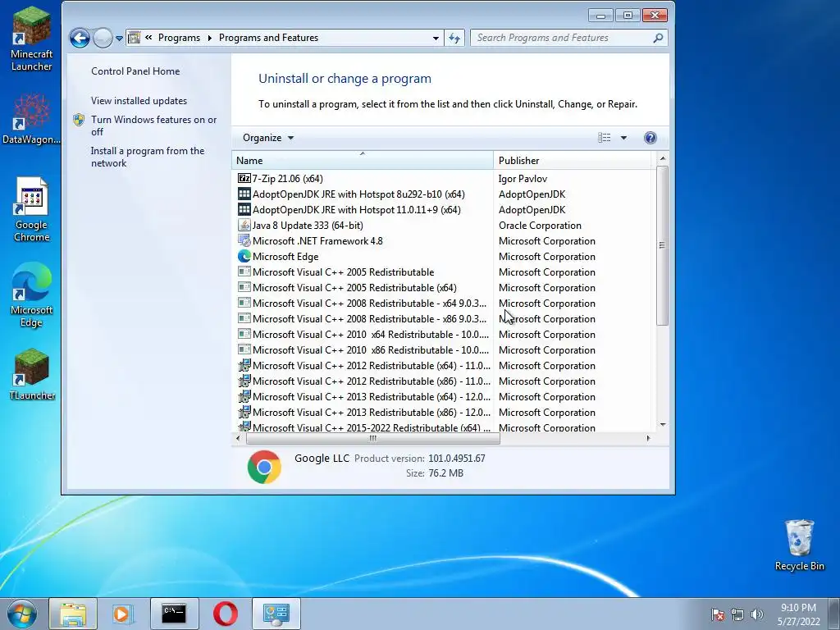Image resolution: width=840 pixels, height=630 pixels.
Task: Select Microsoft Visual C++ 2013 Redistributable (x64)
Action: [x=363, y=396]
